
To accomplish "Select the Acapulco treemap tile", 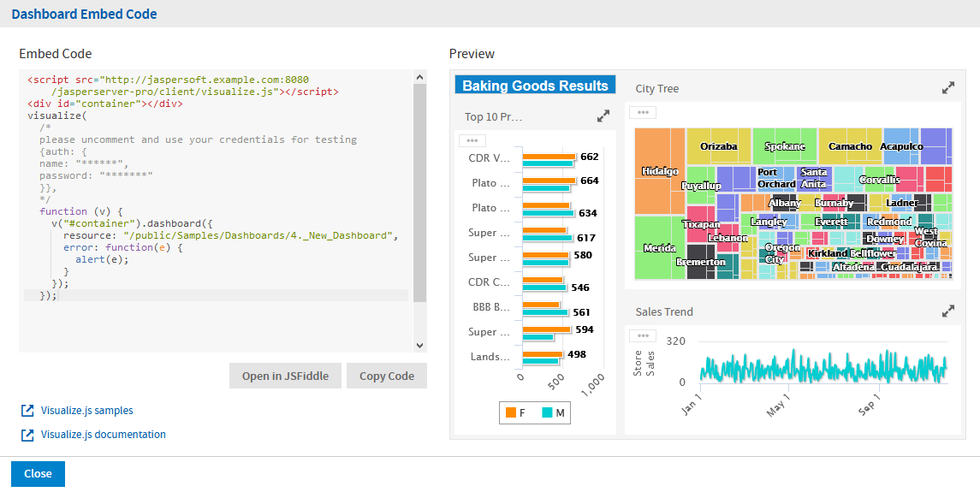I will click(x=901, y=146).
